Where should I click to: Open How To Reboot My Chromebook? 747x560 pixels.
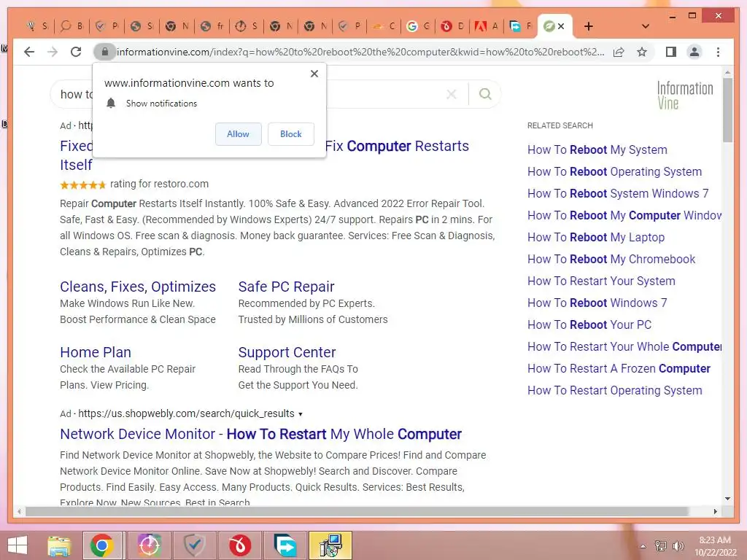click(x=611, y=259)
